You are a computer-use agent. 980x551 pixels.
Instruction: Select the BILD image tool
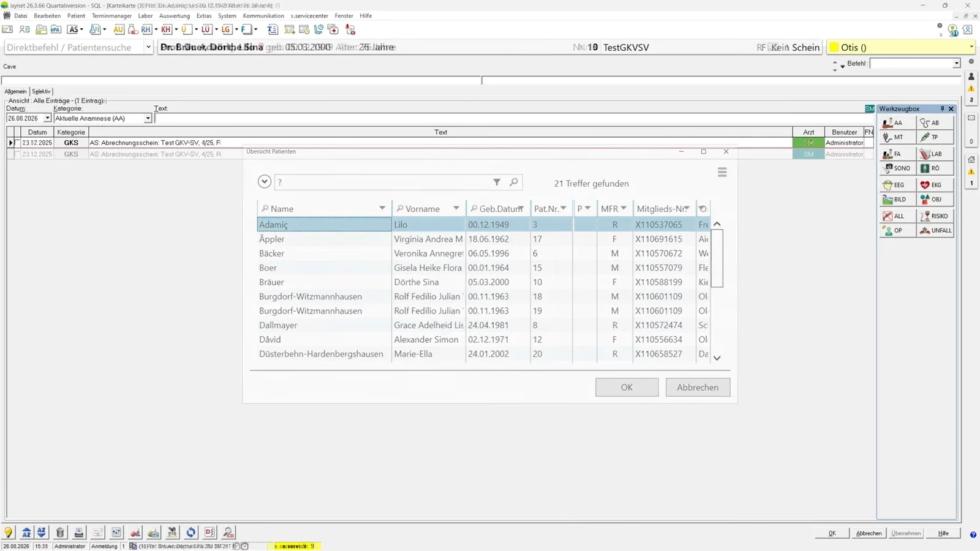coord(898,200)
